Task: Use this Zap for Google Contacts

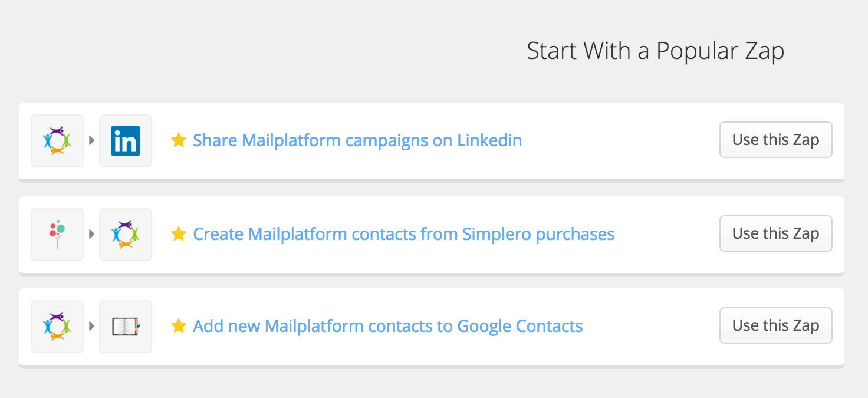Action: [776, 325]
